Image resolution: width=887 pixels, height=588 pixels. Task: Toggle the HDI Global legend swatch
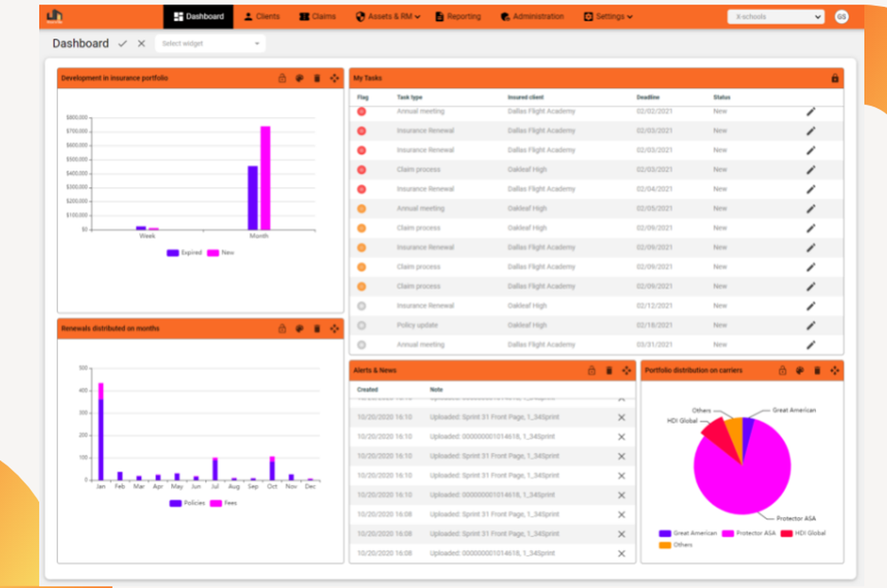tap(786, 533)
